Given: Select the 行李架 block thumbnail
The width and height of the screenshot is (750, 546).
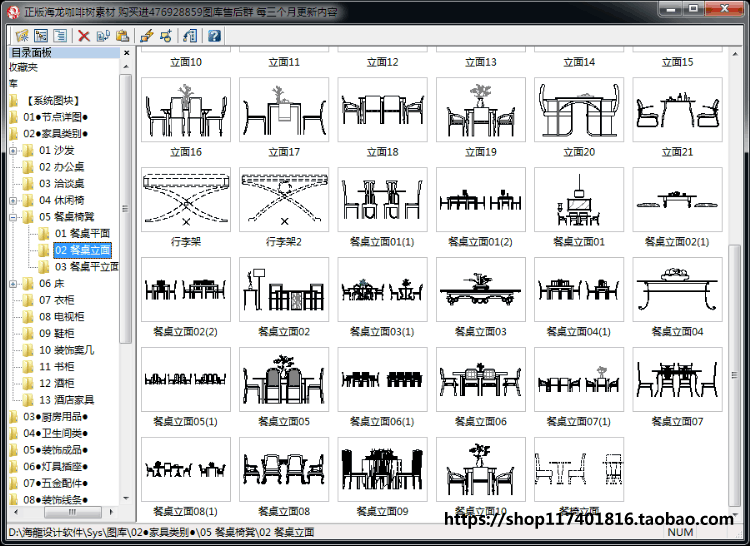Looking at the screenshot, I should 186,199.
